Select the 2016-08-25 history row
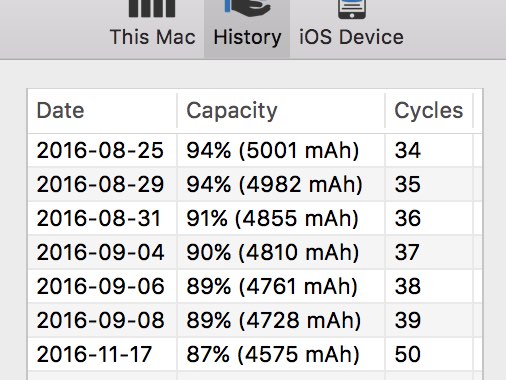This screenshot has height=380, width=506. 255,150
